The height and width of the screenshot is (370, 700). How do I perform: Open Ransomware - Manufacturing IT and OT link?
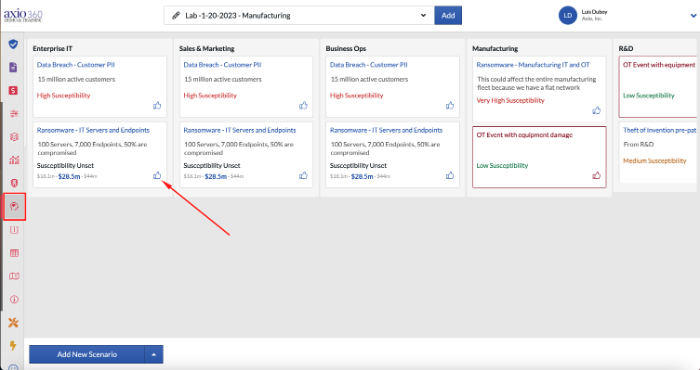point(533,65)
